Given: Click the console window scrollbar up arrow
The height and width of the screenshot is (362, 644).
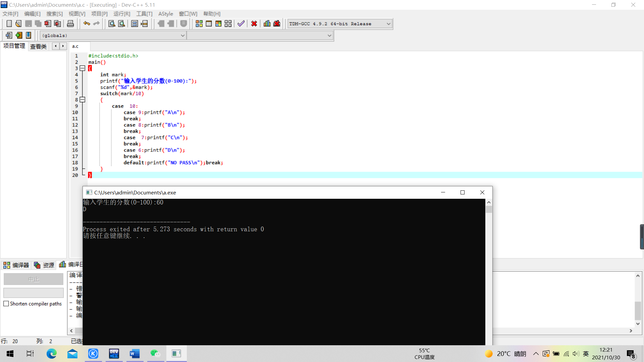Looking at the screenshot, I should click(x=489, y=202).
